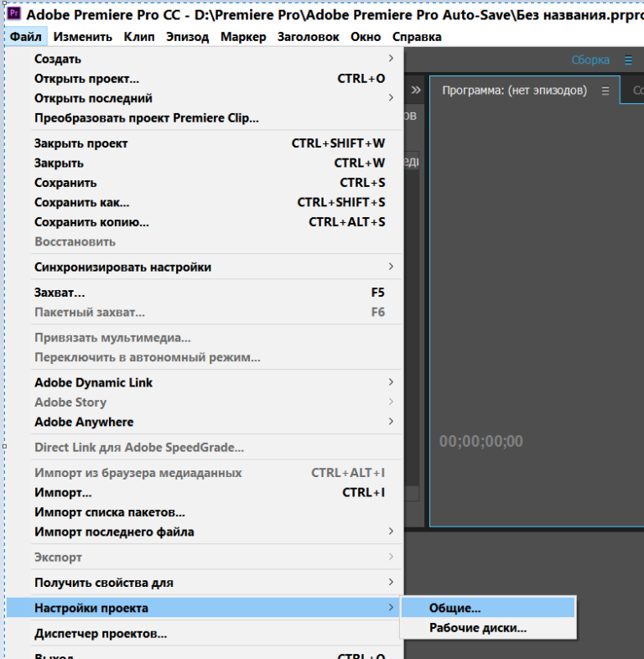Select Преобразовать проект Premiere Clip…

[x=204, y=118]
